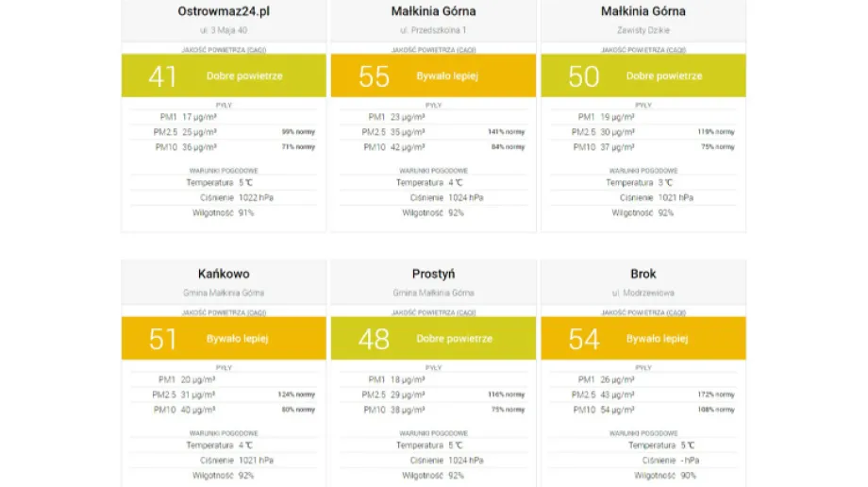Click the Zawisty Dzikie subtitle
868x487 pixels.
pyautogui.click(x=643, y=30)
